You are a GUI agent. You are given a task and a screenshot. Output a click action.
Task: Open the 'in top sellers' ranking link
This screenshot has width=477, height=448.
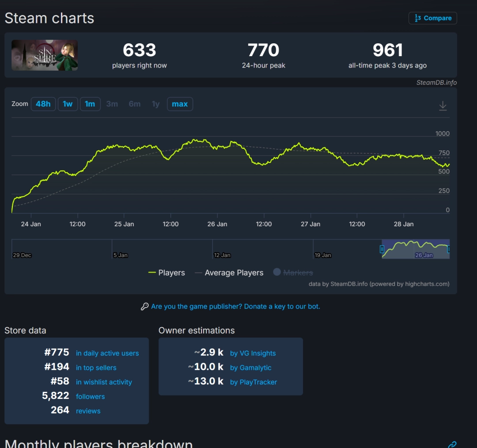pos(96,368)
